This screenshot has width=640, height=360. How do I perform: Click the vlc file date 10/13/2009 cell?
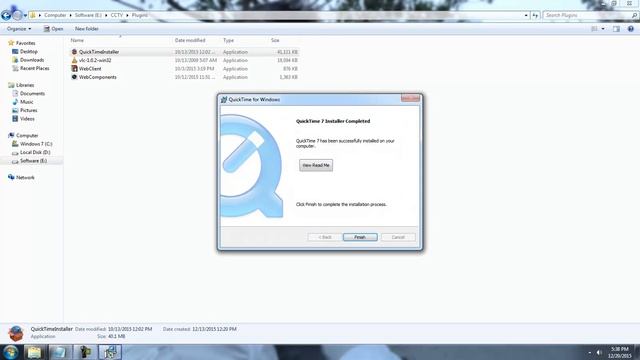[196, 60]
